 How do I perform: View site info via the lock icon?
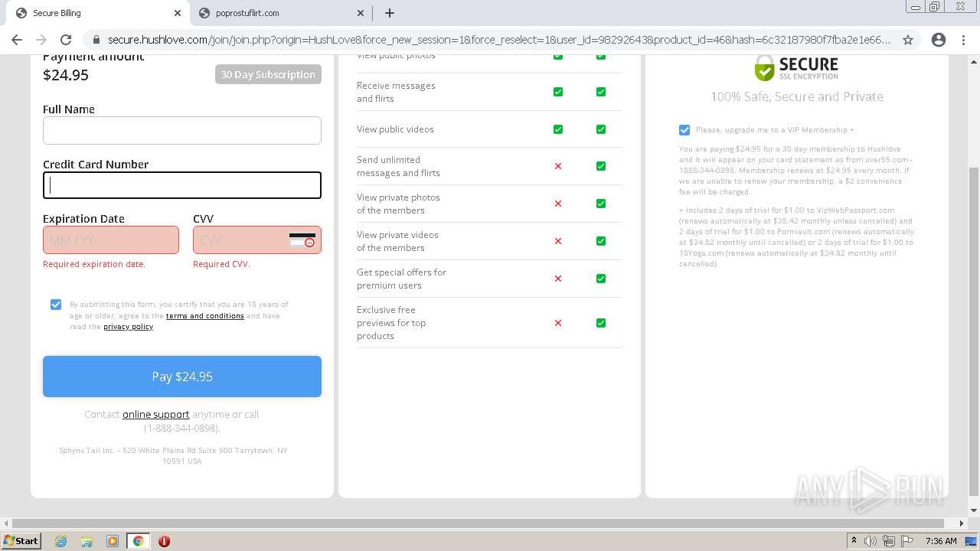96,40
